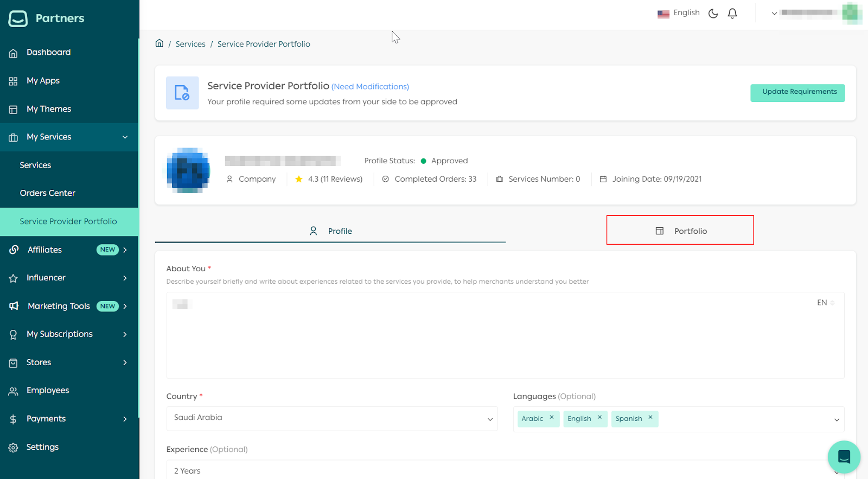Remove the Spanish language tag
The height and width of the screenshot is (479, 868).
coord(650,418)
